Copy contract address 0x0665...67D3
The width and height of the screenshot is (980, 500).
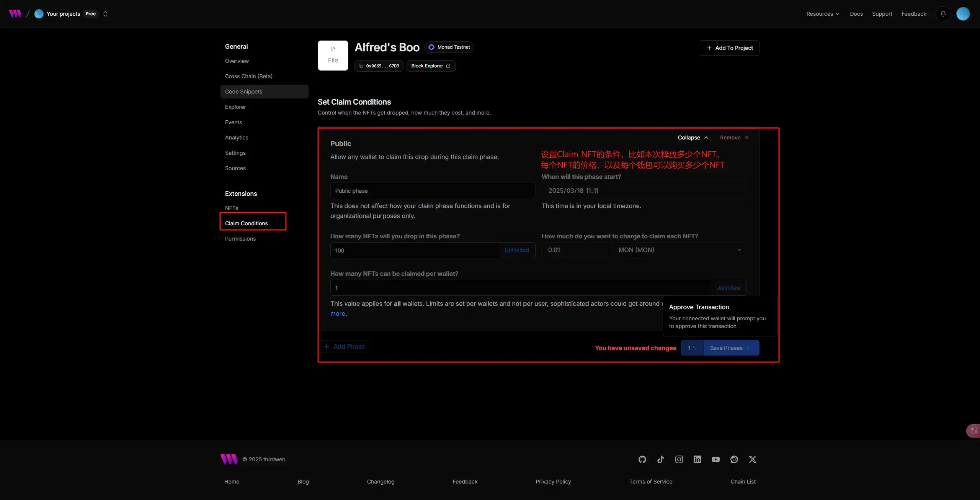point(379,66)
